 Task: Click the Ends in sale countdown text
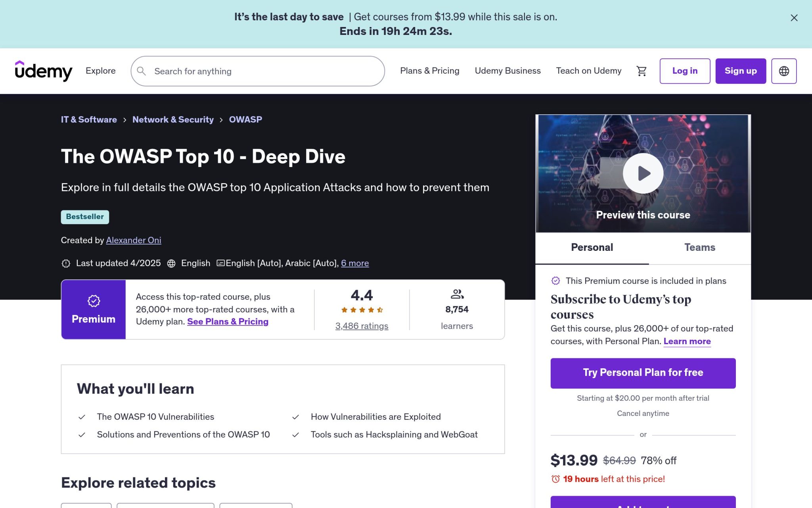(396, 31)
